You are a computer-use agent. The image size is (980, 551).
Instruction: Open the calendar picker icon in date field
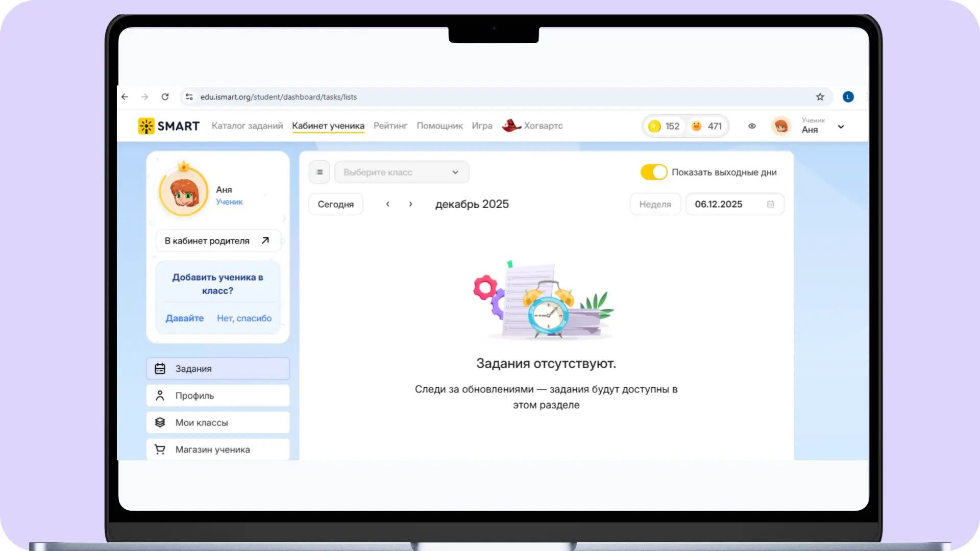pos(771,204)
